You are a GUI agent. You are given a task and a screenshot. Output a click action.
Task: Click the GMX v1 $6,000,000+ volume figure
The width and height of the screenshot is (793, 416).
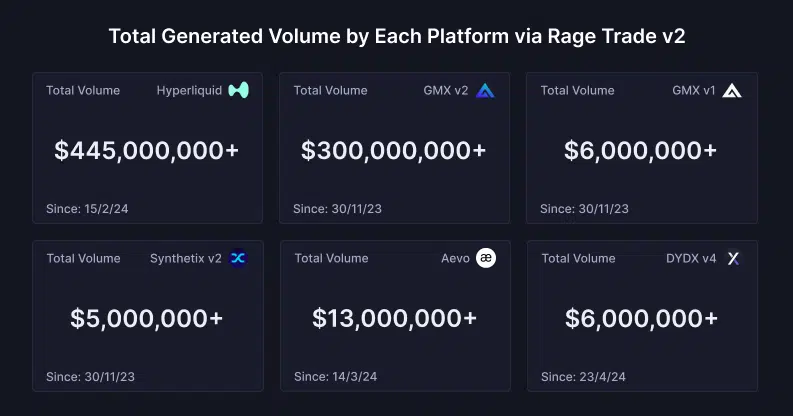pyautogui.click(x=641, y=151)
